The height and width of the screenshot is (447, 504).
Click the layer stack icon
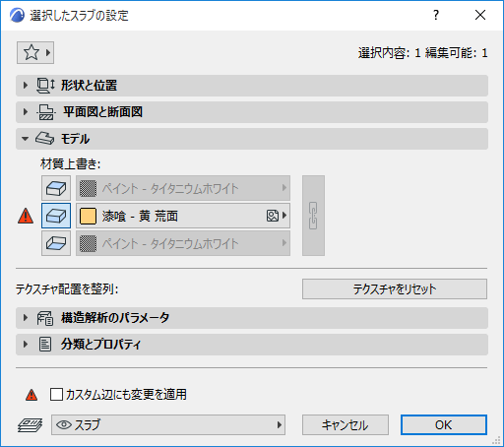[30, 425]
